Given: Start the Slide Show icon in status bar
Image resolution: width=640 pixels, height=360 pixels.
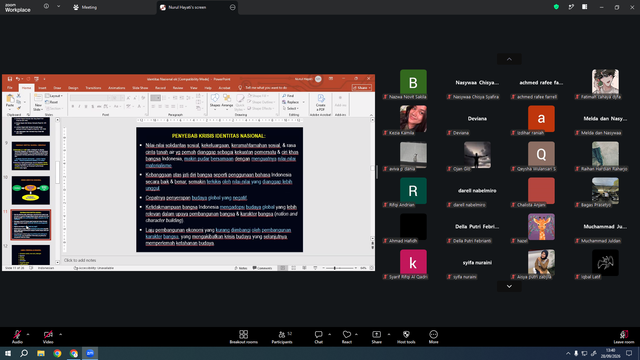Looking at the screenshot, I should pyautogui.click(x=315, y=268).
